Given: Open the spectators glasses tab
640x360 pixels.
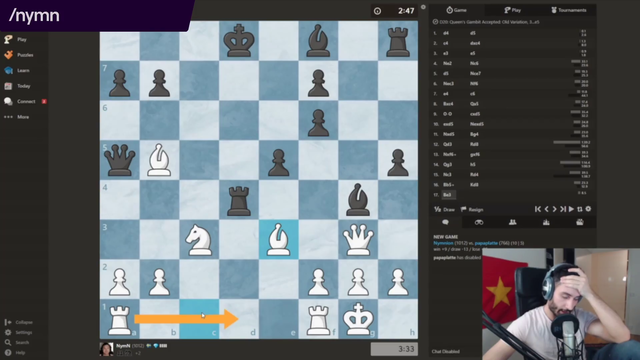Looking at the screenshot, I should 479,222.
